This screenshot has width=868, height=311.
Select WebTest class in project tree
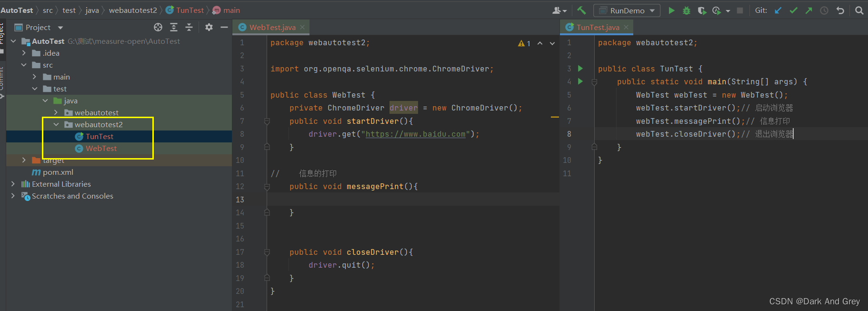(101, 149)
